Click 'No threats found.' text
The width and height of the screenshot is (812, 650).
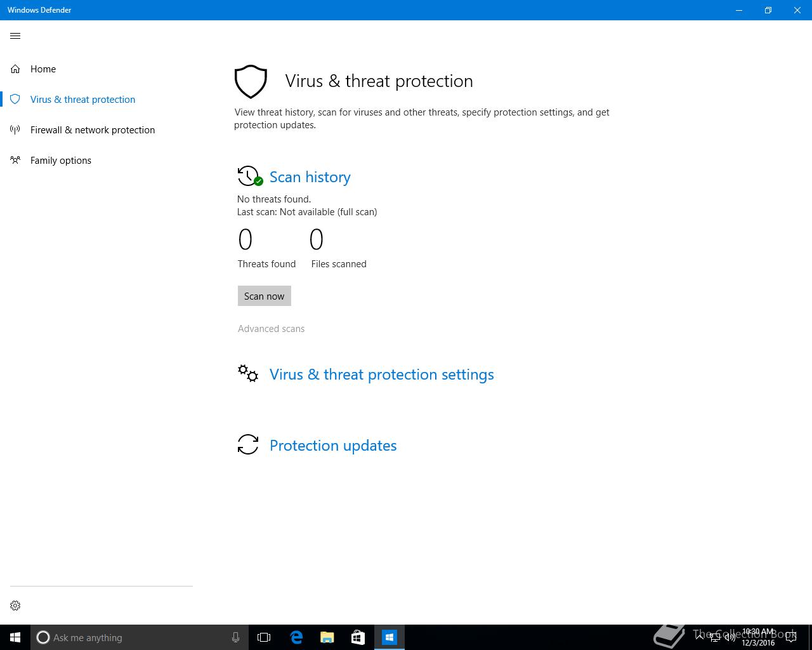pos(274,199)
